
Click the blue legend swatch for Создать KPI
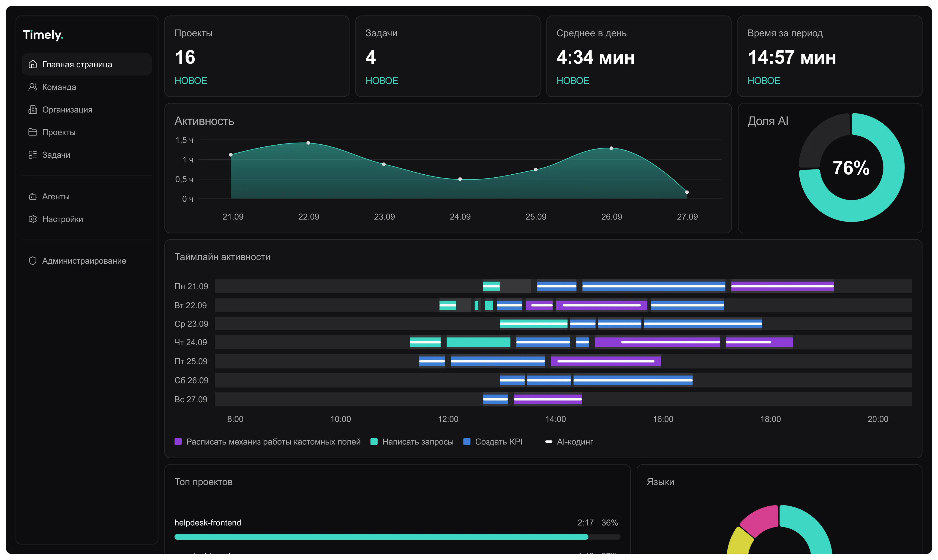[467, 441]
